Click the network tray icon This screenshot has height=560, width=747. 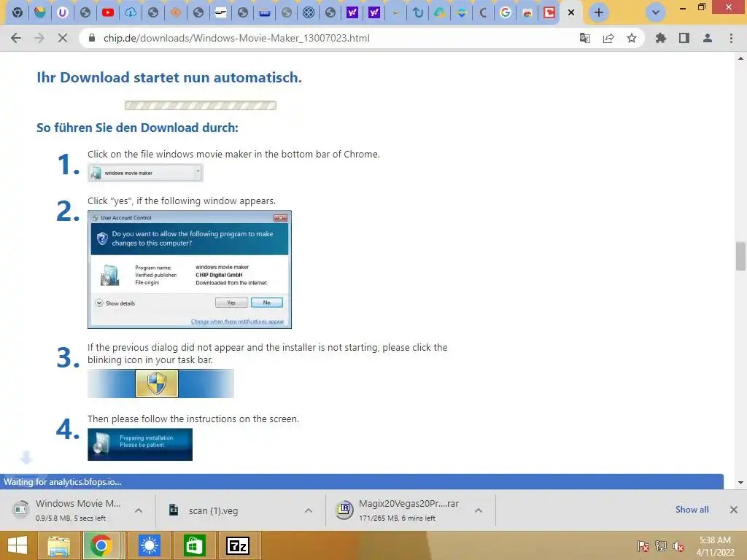pyautogui.click(x=661, y=546)
